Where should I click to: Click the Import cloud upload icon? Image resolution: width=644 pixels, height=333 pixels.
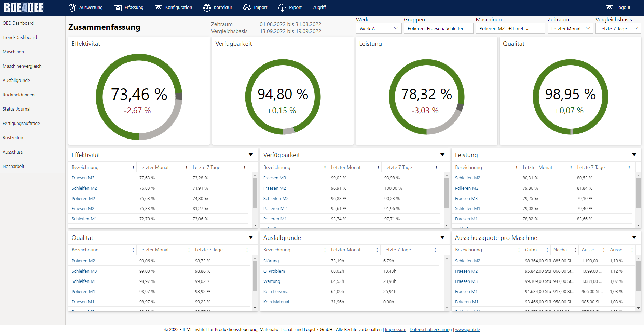247,8
